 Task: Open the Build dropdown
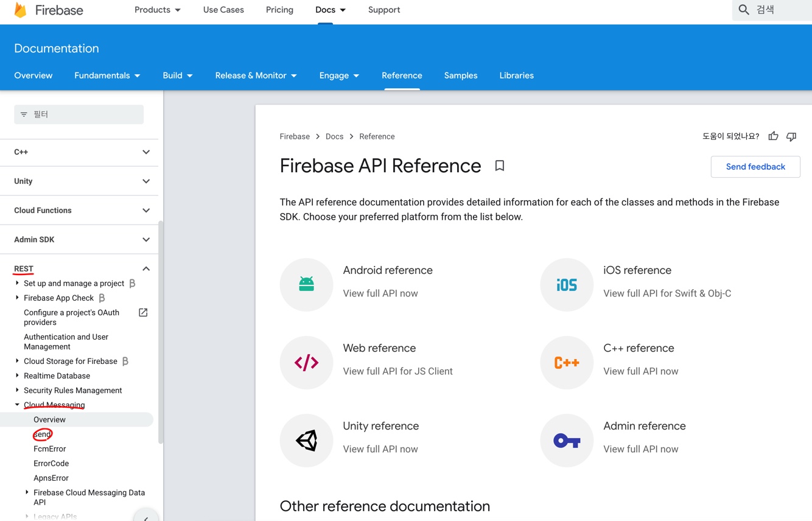(178, 75)
